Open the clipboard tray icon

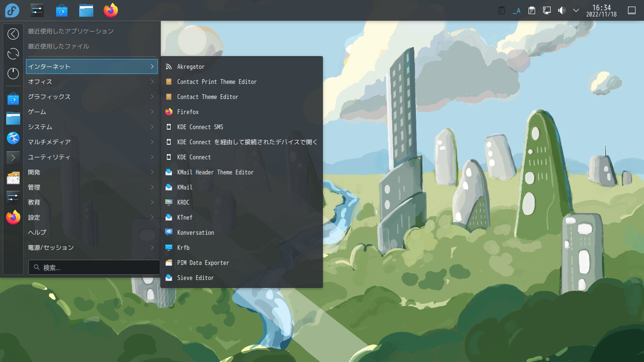pyautogui.click(x=502, y=10)
